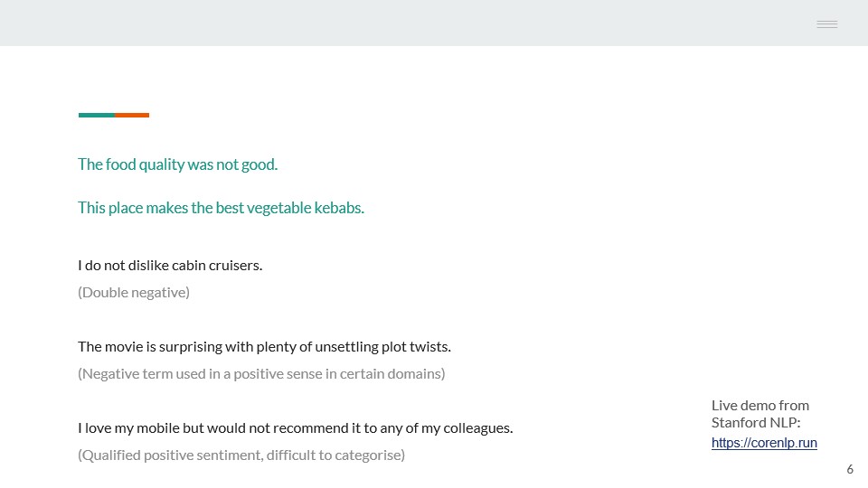Click the orange segment of the accent bar
Viewport: 868px width, 488px height.
tap(132, 115)
